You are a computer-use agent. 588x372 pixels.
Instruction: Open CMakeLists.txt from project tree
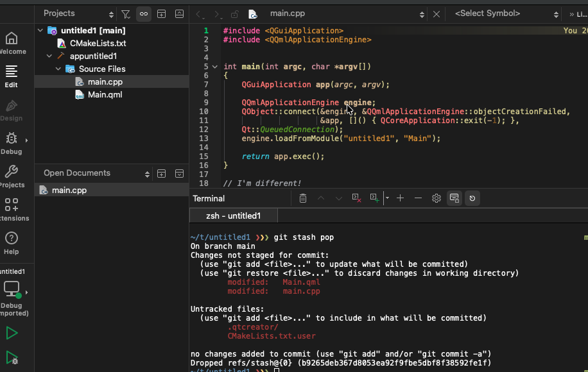(98, 44)
